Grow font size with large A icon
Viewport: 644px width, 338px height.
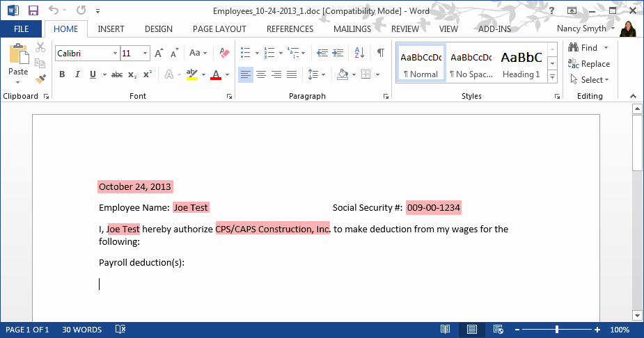point(159,53)
